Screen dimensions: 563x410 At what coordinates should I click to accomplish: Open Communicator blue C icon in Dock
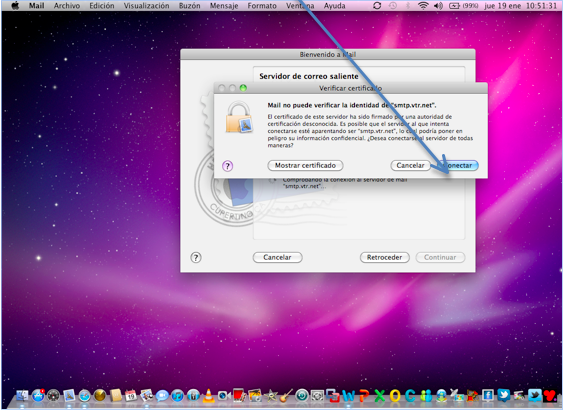410,396
